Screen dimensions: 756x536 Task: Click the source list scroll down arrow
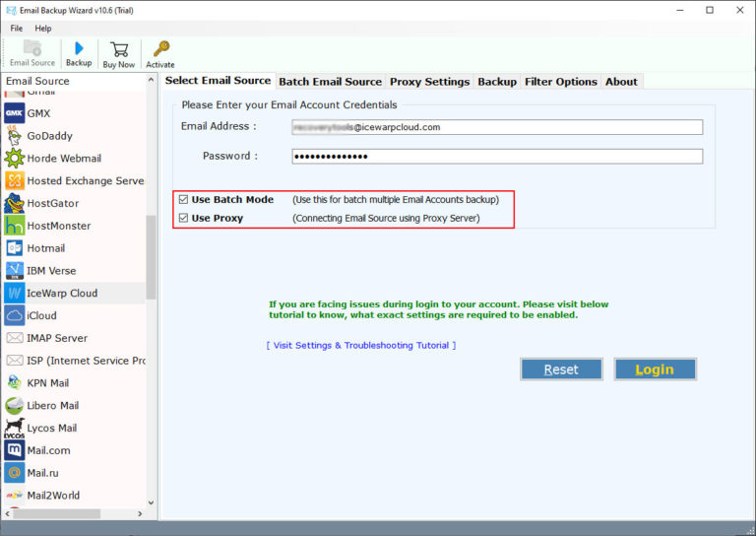click(x=151, y=502)
